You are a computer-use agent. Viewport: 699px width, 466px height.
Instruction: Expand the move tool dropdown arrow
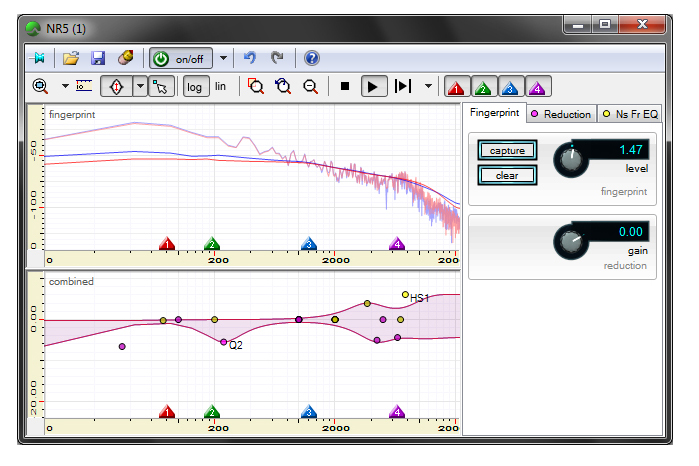tap(140, 87)
